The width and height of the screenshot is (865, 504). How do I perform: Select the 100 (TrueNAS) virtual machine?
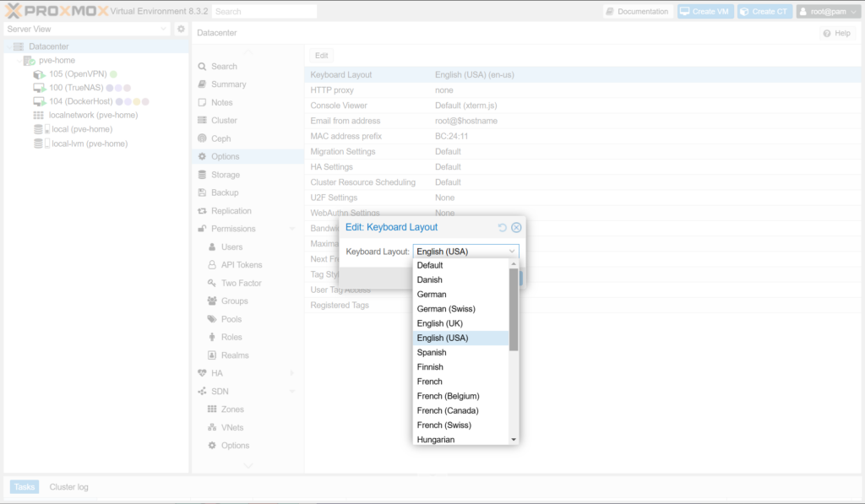point(74,88)
